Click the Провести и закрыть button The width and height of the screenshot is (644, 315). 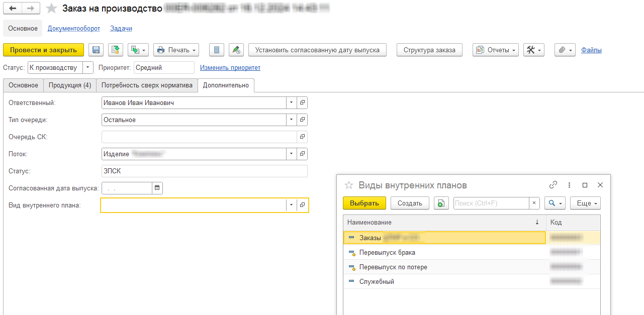pyautogui.click(x=43, y=50)
